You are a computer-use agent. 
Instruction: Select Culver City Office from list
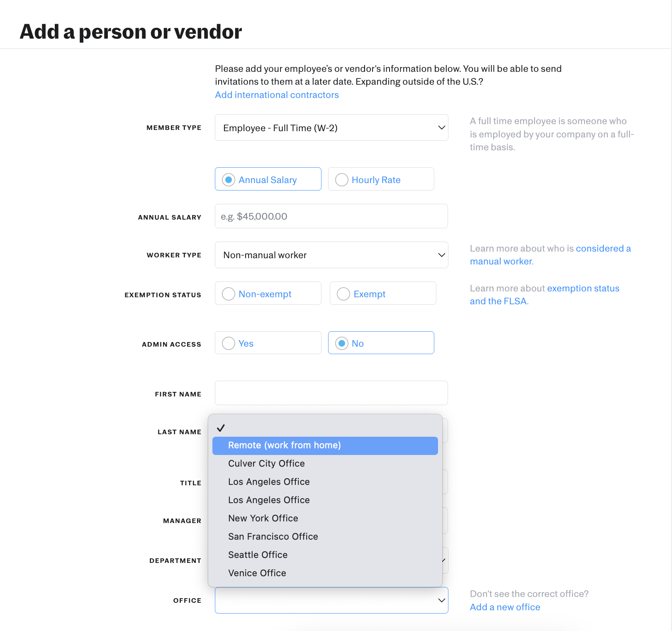(266, 464)
